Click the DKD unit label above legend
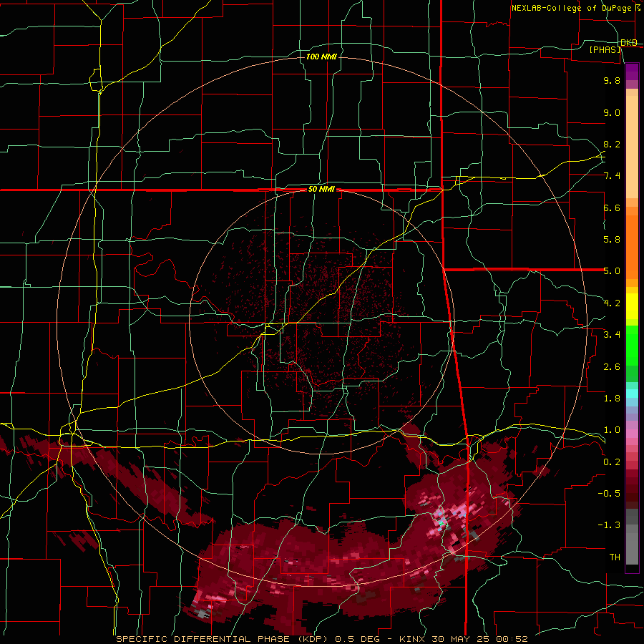Viewport: 644px width, 644px height. (629, 43)
